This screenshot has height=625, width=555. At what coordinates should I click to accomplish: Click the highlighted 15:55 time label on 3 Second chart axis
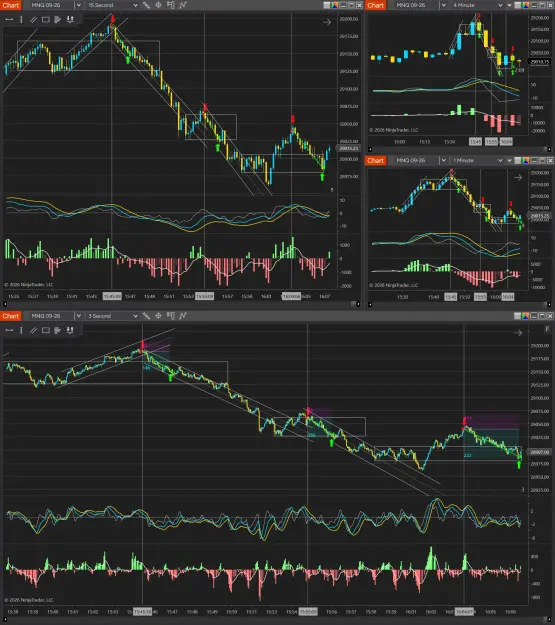coord(308,611)
